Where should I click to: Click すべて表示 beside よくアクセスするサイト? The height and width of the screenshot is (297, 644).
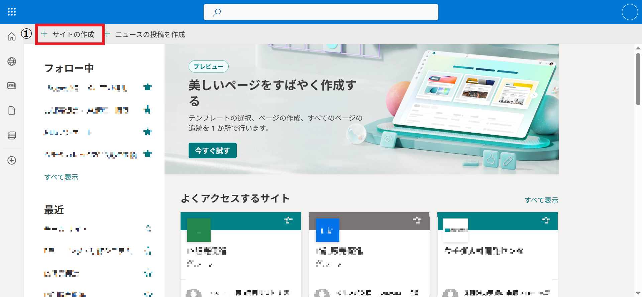point(541,200)
